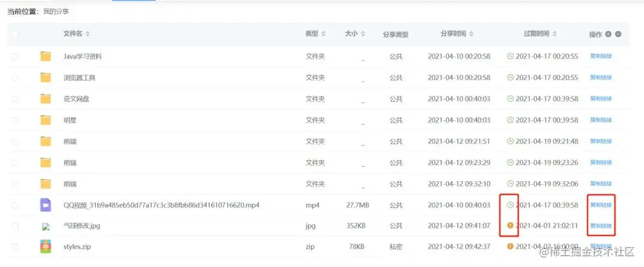The width and height of the screenshot is (644, 267).
Task: Click folder icon of 前端 shared at 09:32:10
Action: tap(45, 184)
